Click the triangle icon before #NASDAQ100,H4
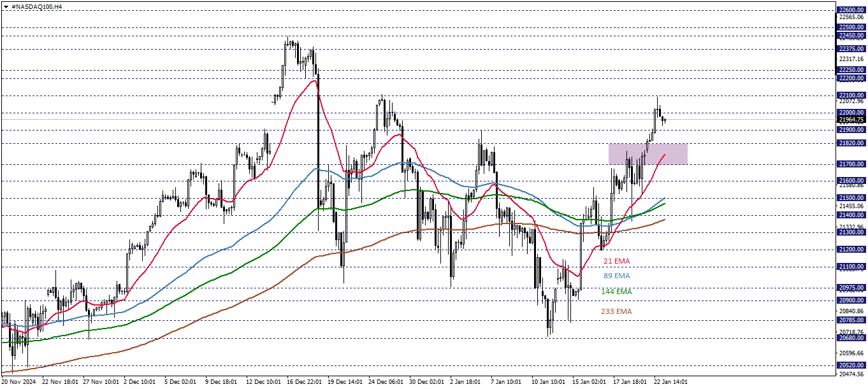The image size is (868, 389). 5,6
